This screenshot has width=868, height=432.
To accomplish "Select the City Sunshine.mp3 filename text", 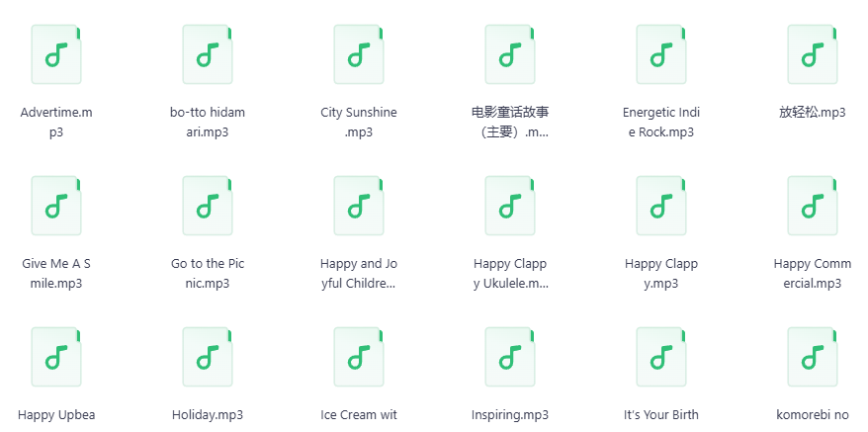I will 359,123.
